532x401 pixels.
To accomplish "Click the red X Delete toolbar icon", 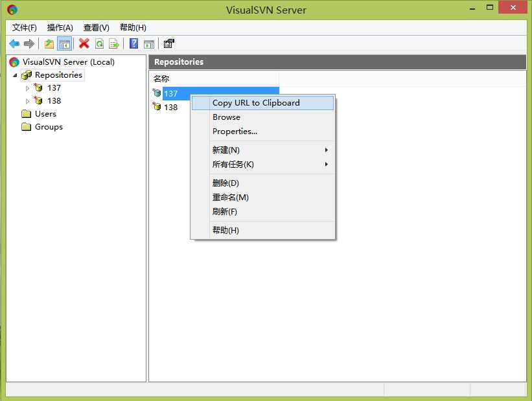I will pos(84,43).
